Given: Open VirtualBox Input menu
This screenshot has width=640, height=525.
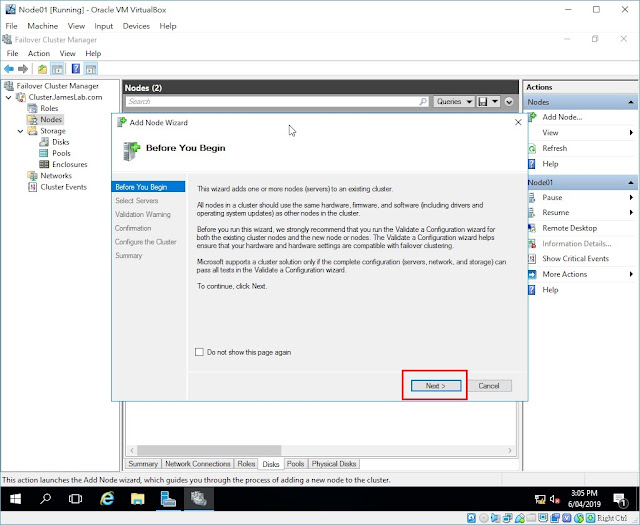Looking at the screenshot, I should click(103, 26).
